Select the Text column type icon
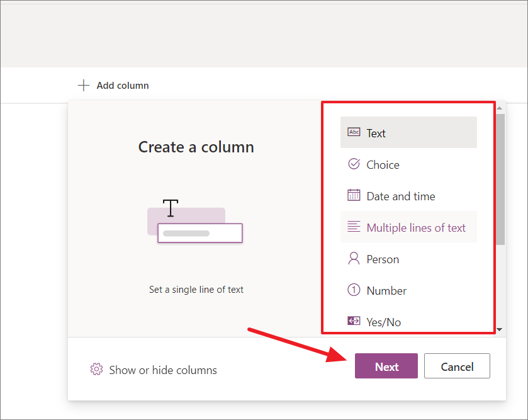Viewport: 528px width, 420px height. 354,133
